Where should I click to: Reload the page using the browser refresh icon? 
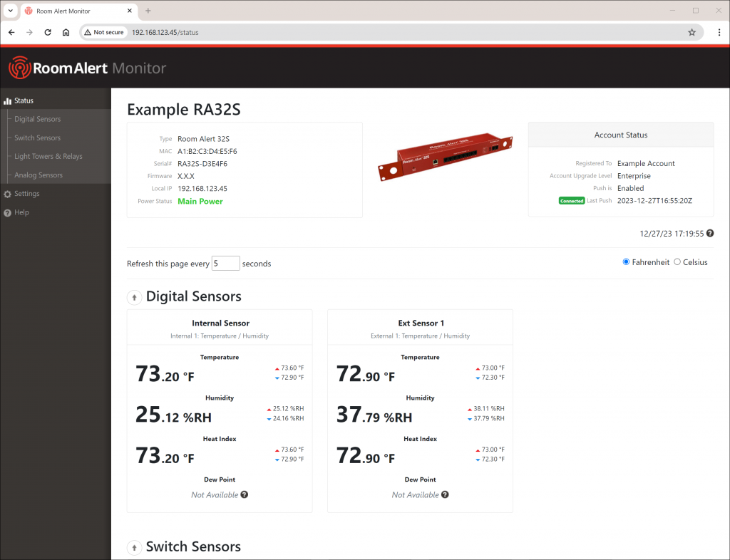[48, 32]
